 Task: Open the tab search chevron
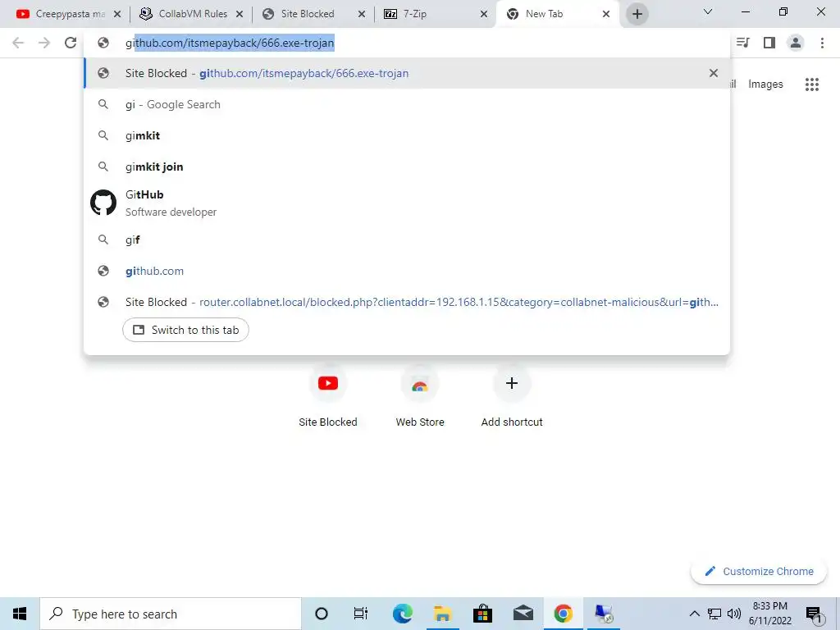coord(708,11)
